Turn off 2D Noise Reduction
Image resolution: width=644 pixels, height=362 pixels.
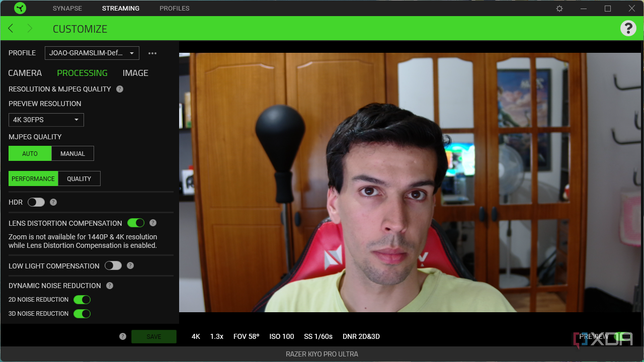(x=82, y=300)
